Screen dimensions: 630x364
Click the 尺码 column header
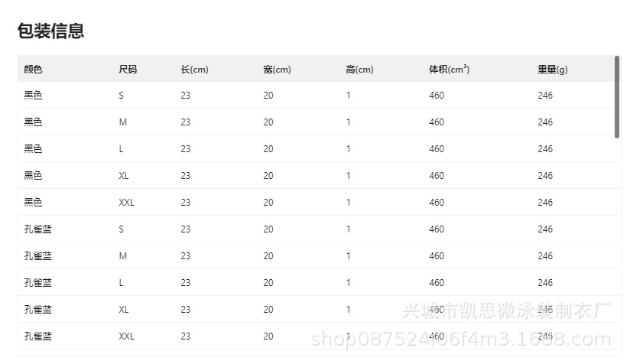pos(128,70)
